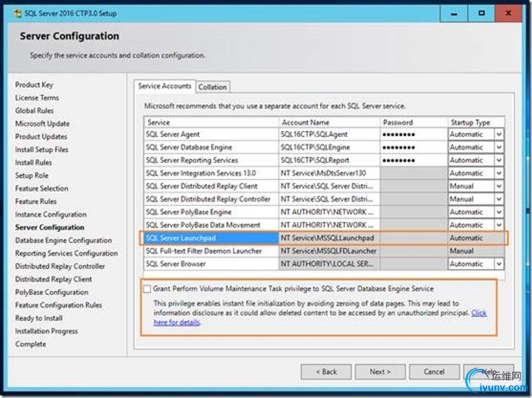The width and height of the screenshot is (532, 398).
Task: Click Microsoft Update step in sidebar
Action: [x=42, y=123]
